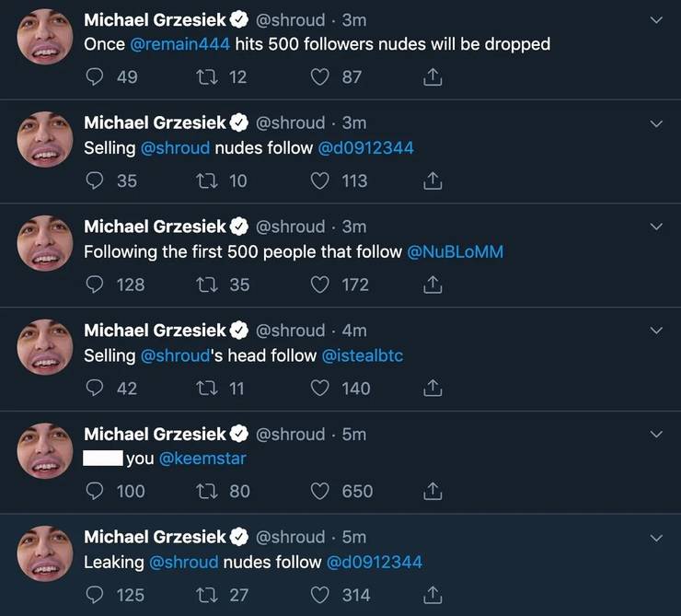Follow the @NuBLoMM mention link
Viewport: 681px width, 616px height.
[455, 251]
